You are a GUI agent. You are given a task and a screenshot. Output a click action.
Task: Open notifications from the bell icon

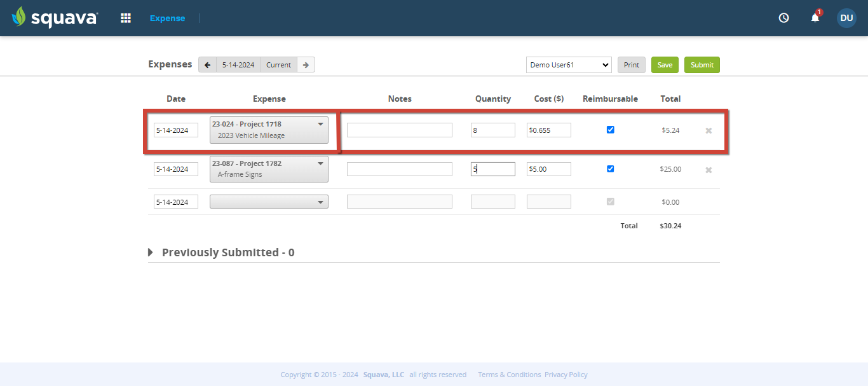click(x=815, y=18)
